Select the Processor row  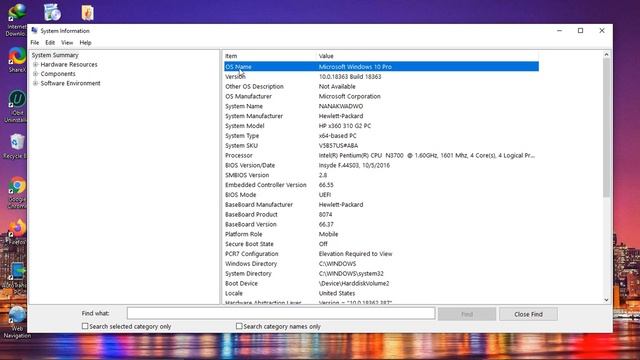click(381, 156)
